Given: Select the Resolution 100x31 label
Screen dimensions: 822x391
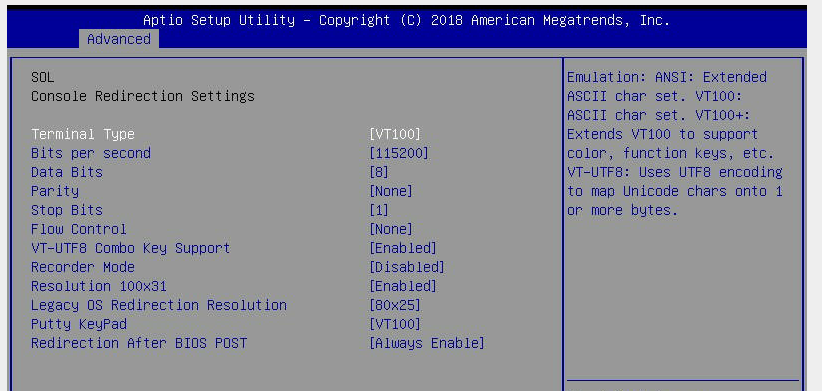Looking at the screenshot, I should 99,286.
